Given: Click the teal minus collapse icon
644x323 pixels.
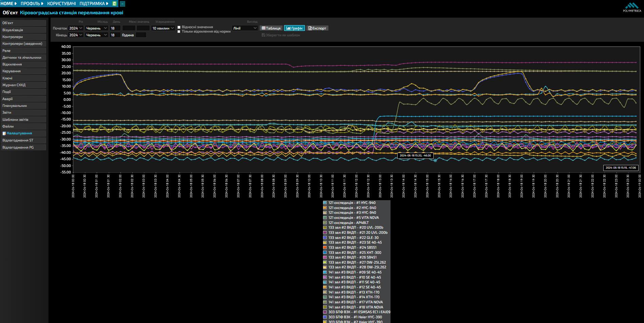Looking at the screenshot, I should coord(122,4).
